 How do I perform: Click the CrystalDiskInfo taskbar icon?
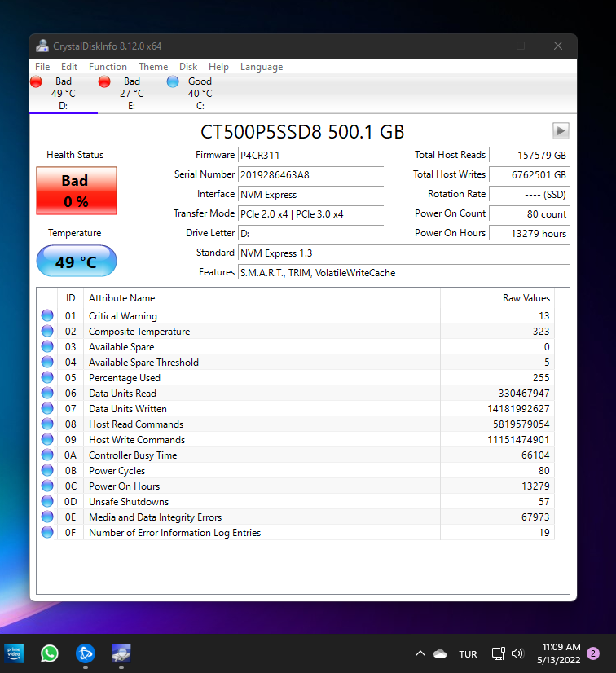121,653
